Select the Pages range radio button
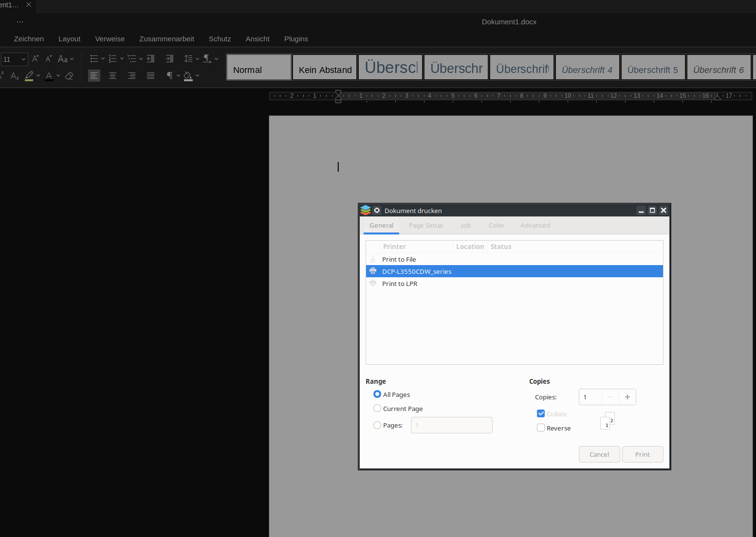 click(x=377, y=425)
